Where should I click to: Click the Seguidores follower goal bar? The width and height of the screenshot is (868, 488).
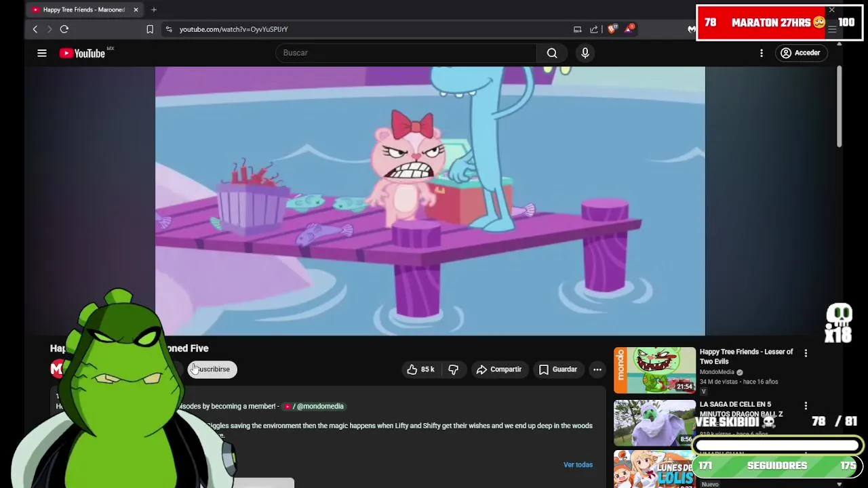click(x=777, y=466)
